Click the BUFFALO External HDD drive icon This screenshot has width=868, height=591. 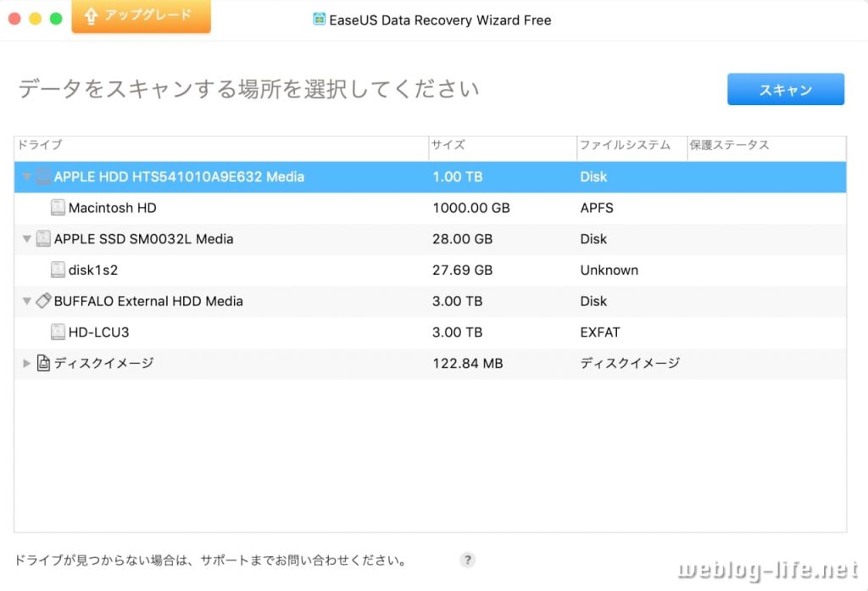tap(43, 301)
